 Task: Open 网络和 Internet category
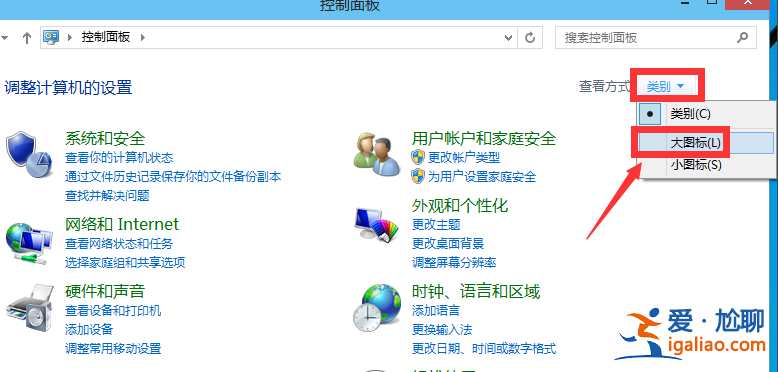pyautogui.click(x=122, y=224)
